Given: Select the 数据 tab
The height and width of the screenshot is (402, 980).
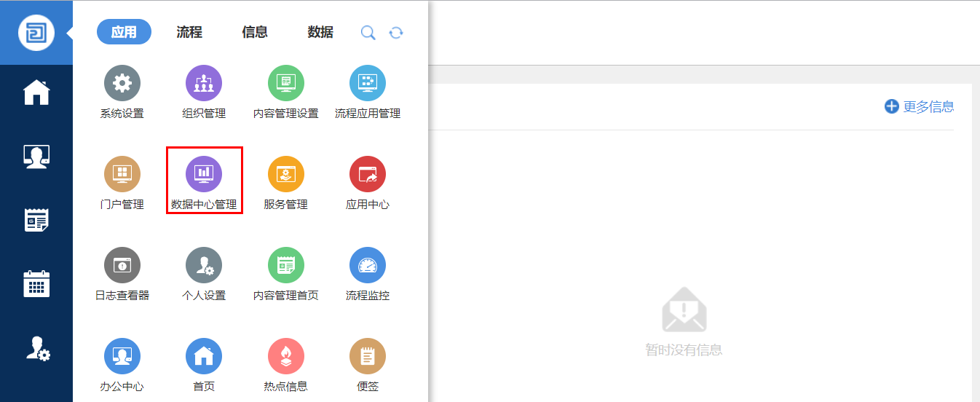Looking at the screenshot, I should coord(320,32).
